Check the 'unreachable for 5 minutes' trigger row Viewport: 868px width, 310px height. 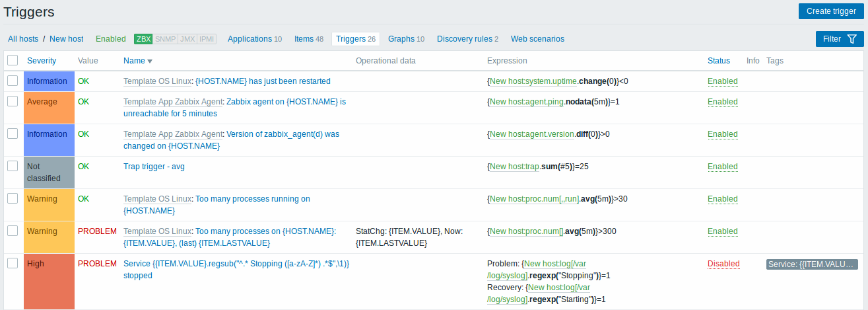tap(13, 101)
